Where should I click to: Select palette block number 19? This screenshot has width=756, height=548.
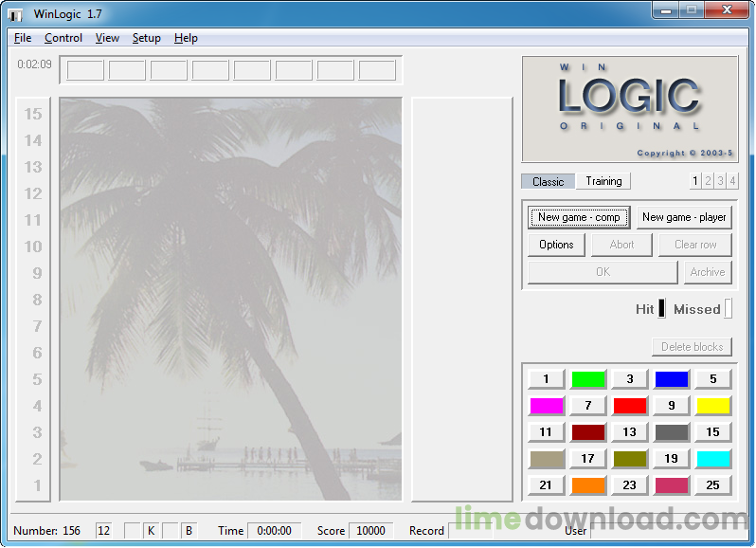tap(671, 459)
